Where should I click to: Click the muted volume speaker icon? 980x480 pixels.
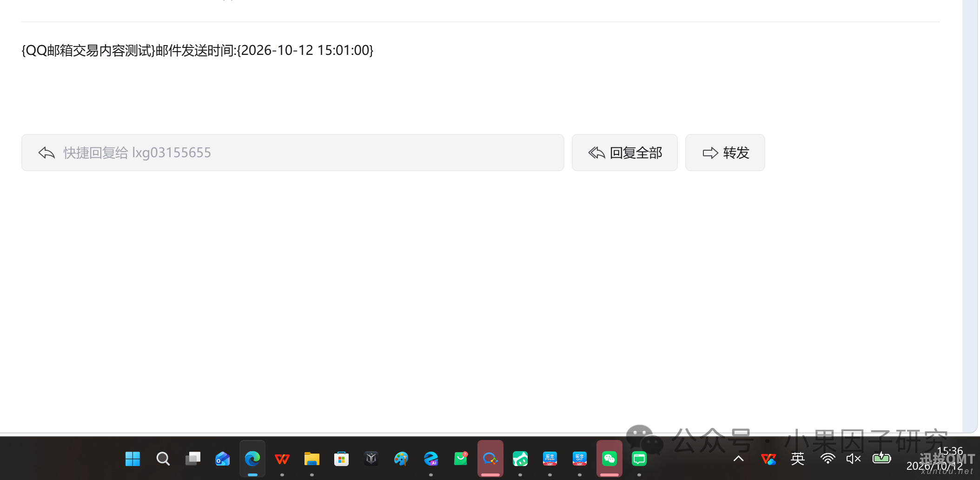pyautogui.click(x=854, y=459)
